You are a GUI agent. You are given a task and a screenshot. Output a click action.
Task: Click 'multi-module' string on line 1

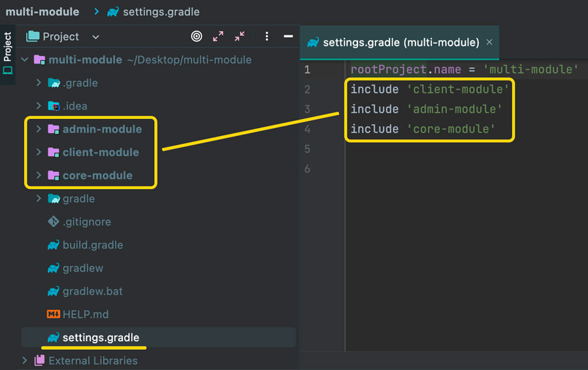(531, 69)
